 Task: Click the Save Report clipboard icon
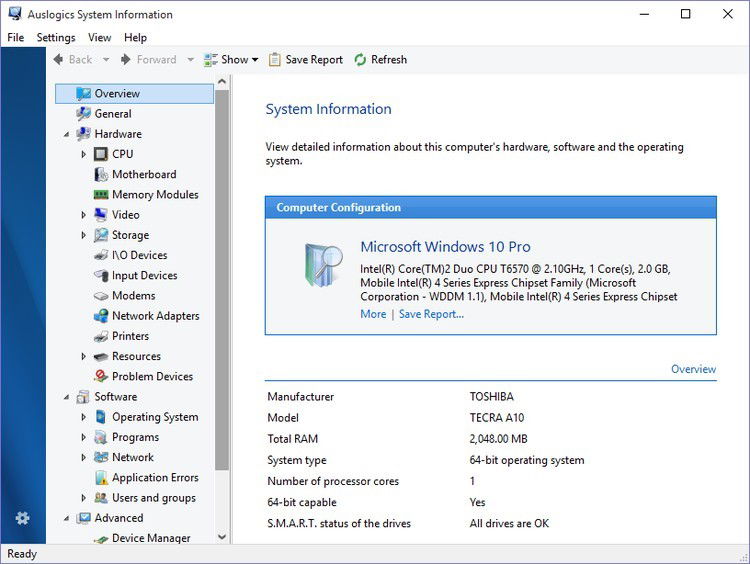click(275, 59)
